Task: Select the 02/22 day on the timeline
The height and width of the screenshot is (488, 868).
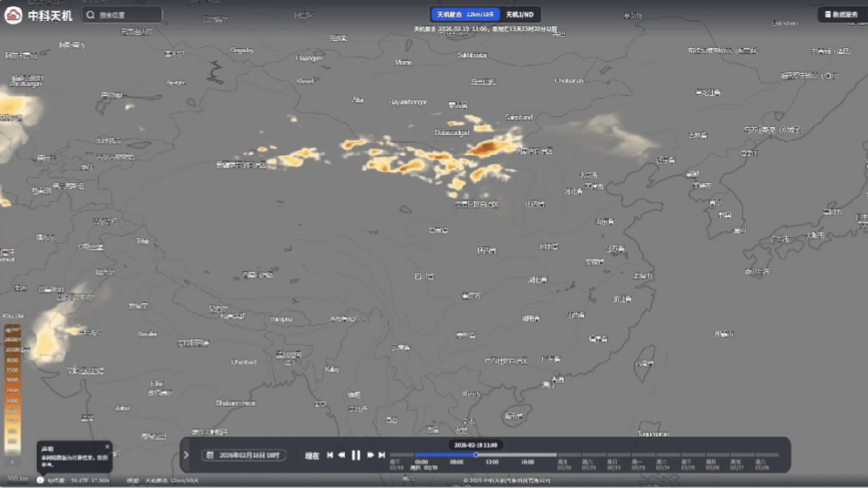Action: point(613,465)
